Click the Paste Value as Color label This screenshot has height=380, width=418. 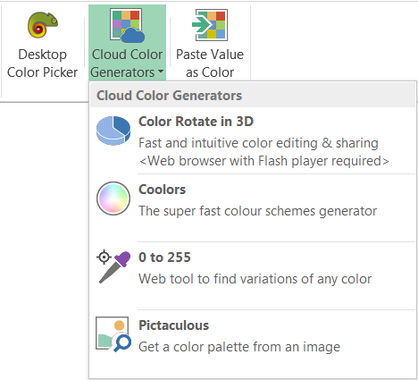tap(210, 63)
